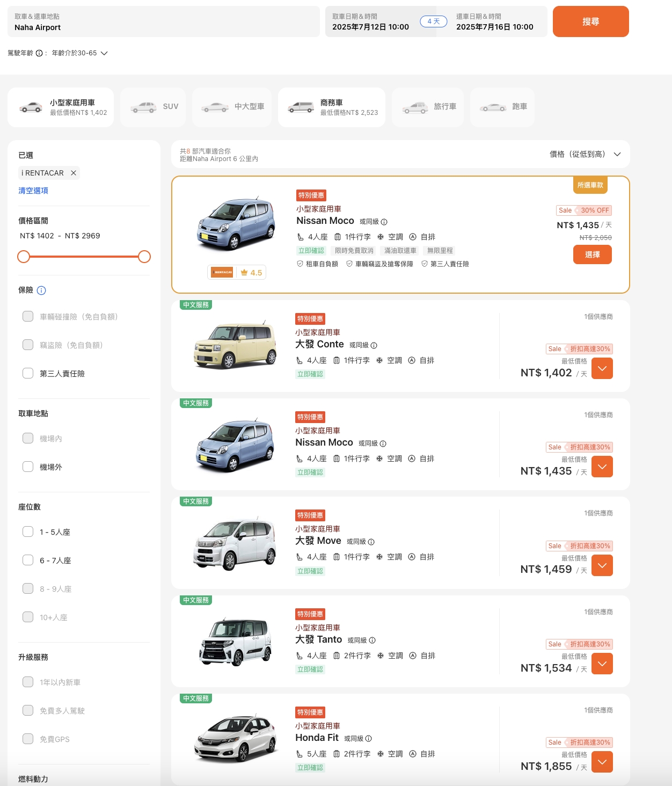Check the 免費多人駕駛 upgrade option
This screenshot has width=672, height=786.
click(28, 710)
